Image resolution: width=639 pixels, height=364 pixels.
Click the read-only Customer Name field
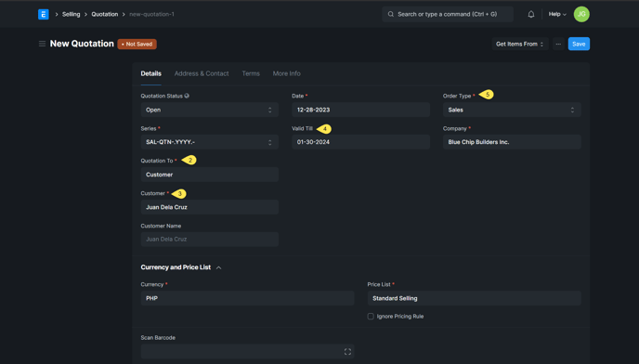tap(210, 240)
